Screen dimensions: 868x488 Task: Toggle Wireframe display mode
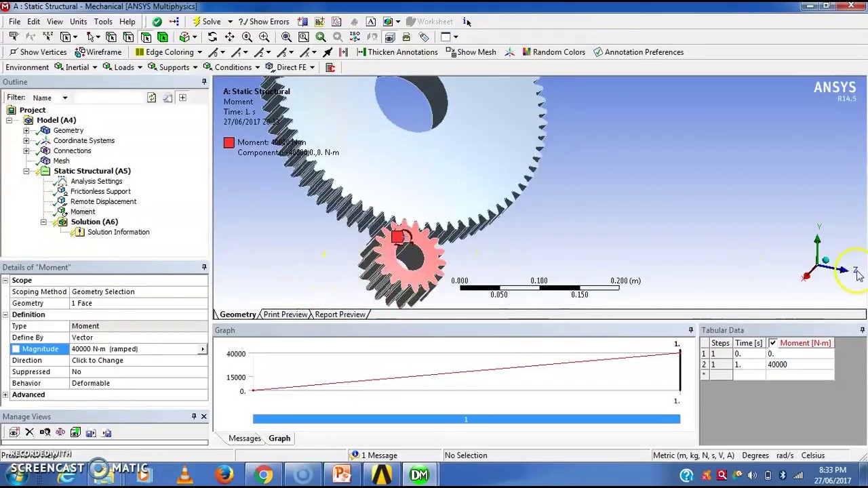[98, 52]
